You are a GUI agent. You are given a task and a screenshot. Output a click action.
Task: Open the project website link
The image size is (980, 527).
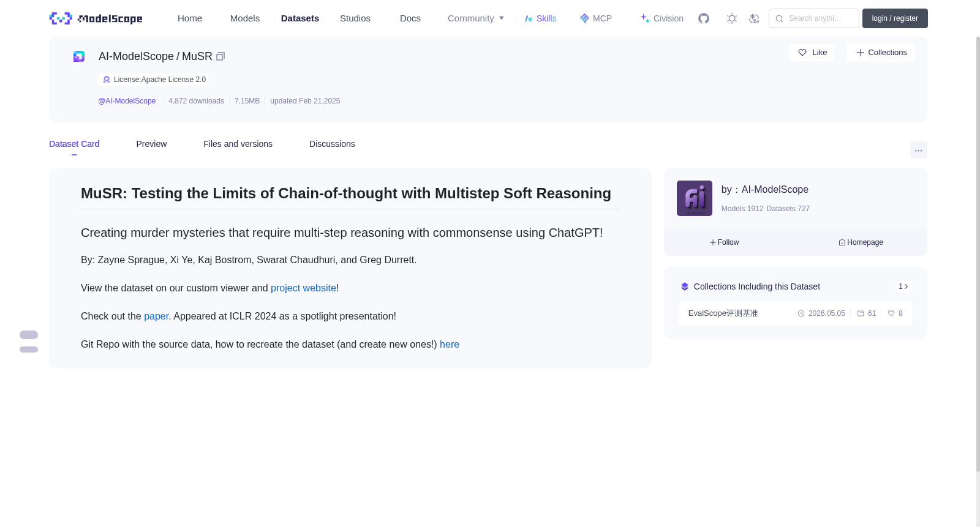click(303, 288)
